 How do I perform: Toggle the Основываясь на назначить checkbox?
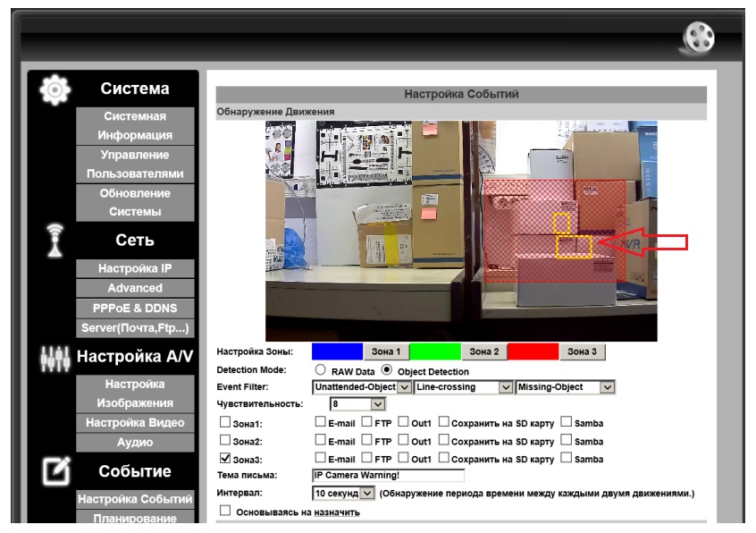pos(225,511)
